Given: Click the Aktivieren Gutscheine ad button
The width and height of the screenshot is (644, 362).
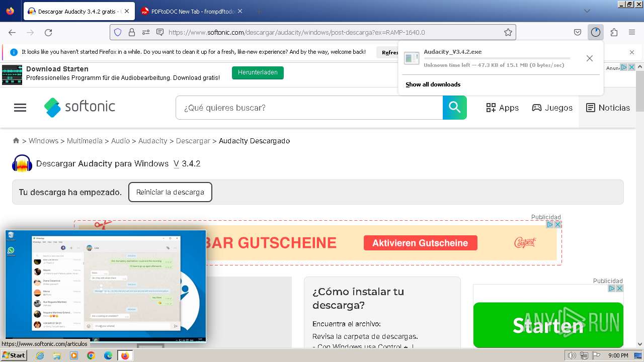Looking at the screenshot, I should (420, 243).
